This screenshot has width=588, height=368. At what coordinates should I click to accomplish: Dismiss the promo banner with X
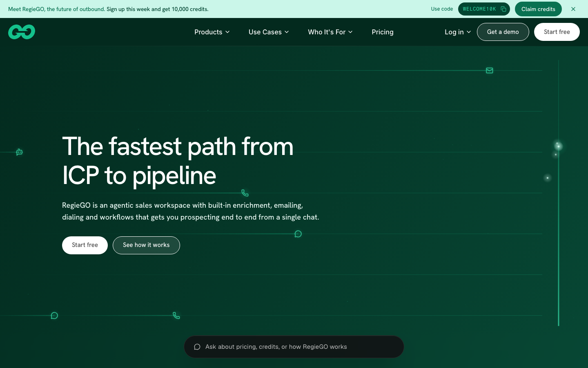573,9
